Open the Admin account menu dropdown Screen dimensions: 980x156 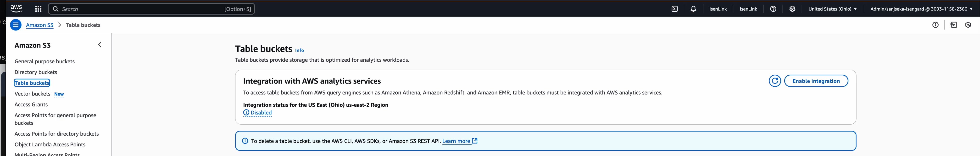[921, 9]
